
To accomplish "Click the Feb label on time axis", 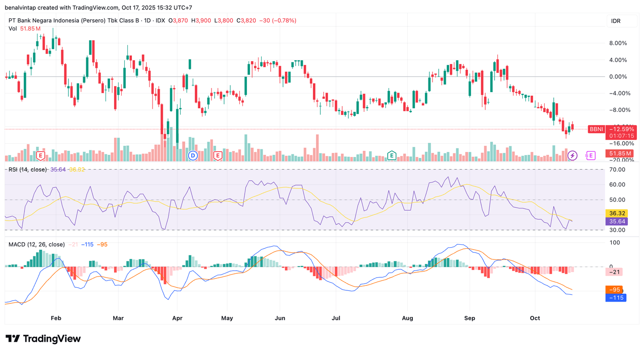I will click(56, 318).
